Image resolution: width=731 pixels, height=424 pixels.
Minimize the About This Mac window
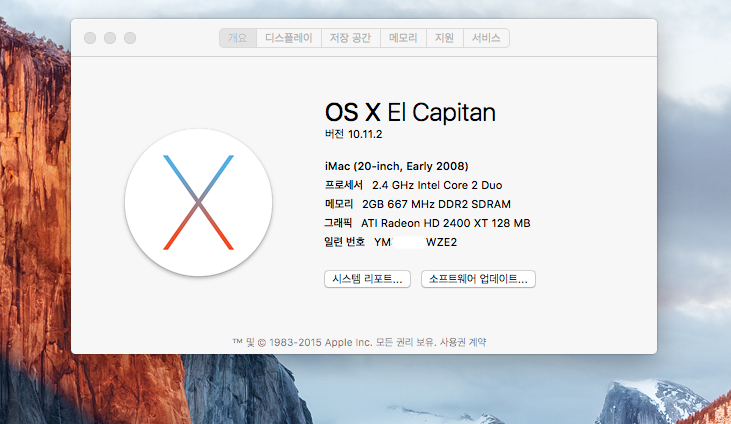[109, 38]
